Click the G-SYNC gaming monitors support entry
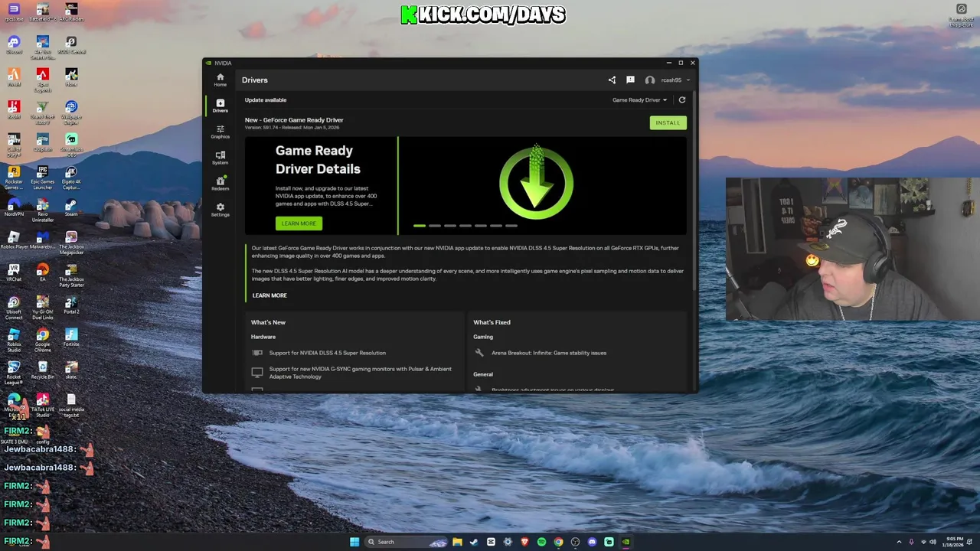980x551 pixels. tap(360, 373)
